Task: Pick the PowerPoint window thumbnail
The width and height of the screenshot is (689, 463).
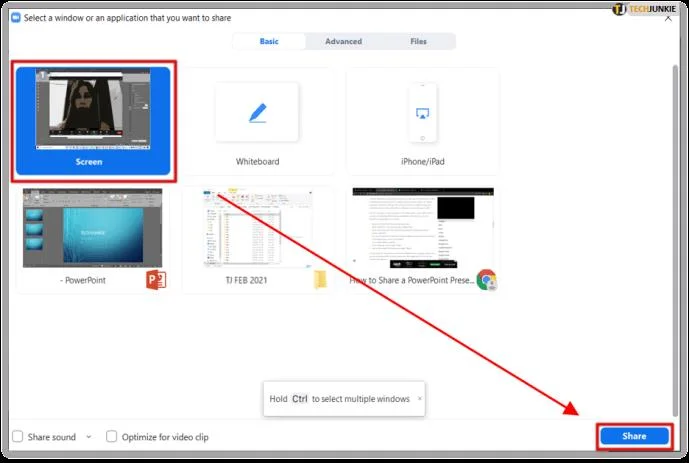Action: pos(92,228)
